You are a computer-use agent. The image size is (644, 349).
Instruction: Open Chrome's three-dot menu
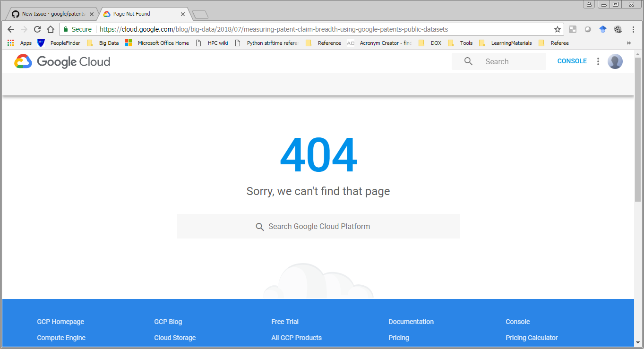coord(633,29)
